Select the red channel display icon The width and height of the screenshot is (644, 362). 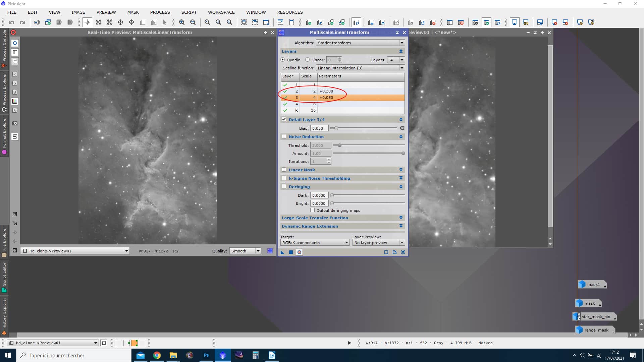click(15, 74)
